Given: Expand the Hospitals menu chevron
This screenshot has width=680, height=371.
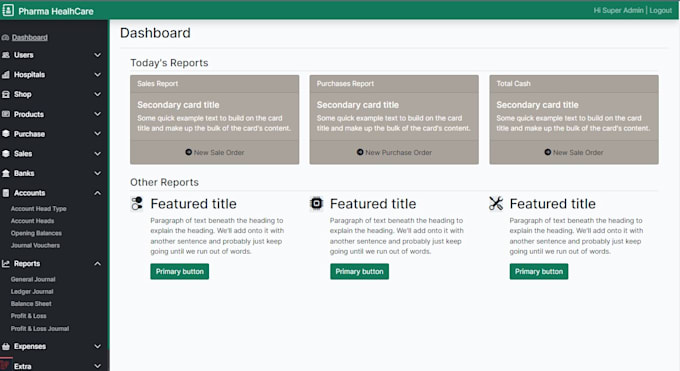Looking at the screenshot, I should coord(98,75).
